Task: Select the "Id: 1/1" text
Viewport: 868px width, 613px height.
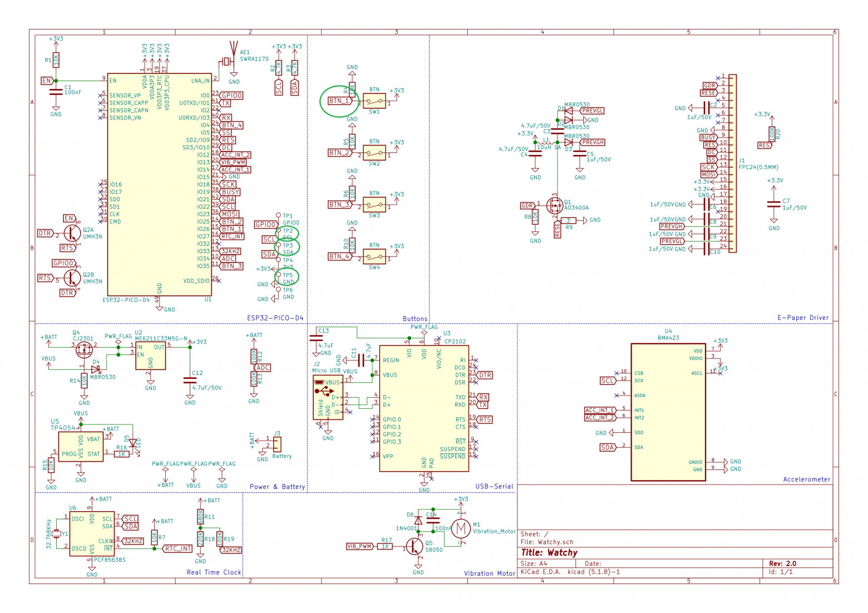Action: coord(781,572)
